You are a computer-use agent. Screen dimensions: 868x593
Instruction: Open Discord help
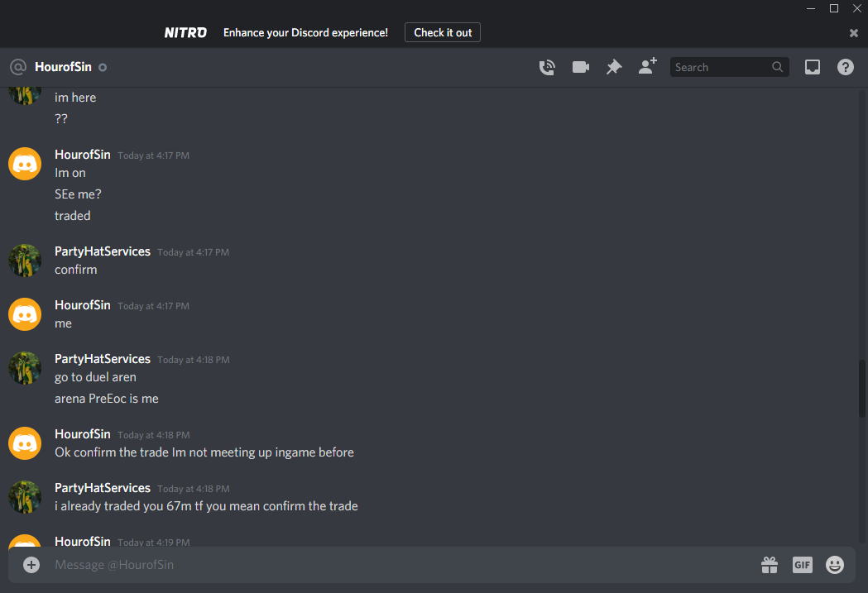click(x=846, y=67)
